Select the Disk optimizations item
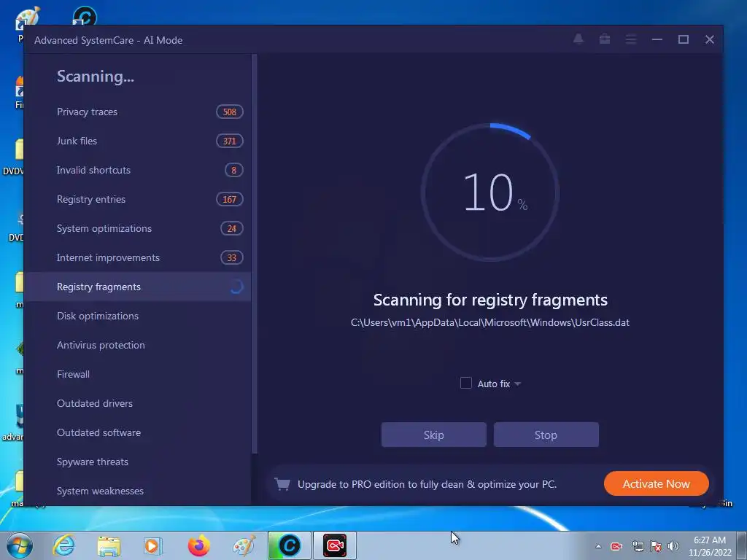747x560 pixels. coord(137,316)
